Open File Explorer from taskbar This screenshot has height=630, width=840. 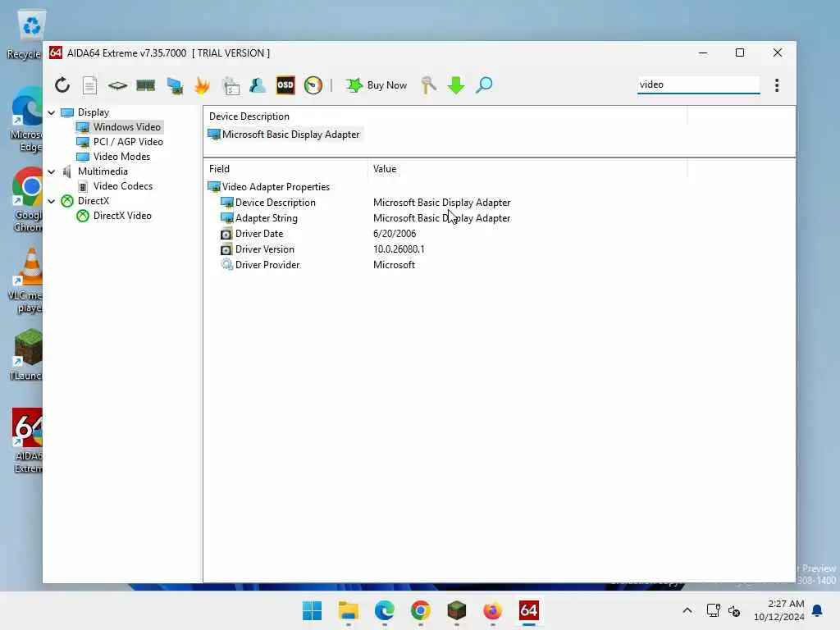click(x=348, y=610)
